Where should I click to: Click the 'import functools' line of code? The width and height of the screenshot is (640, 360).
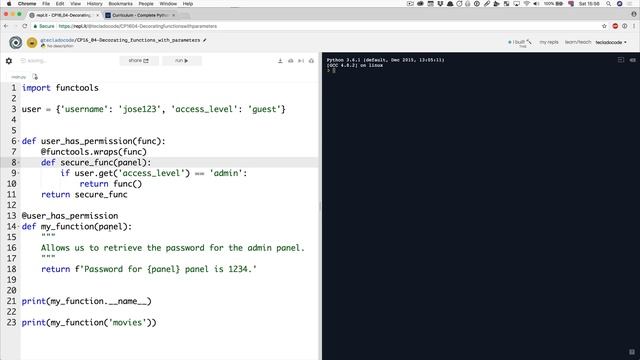coord(60,88)
